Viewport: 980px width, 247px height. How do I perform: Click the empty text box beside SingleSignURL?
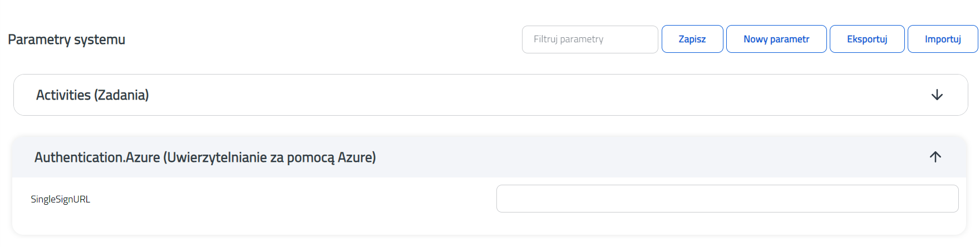click(727, 199)
